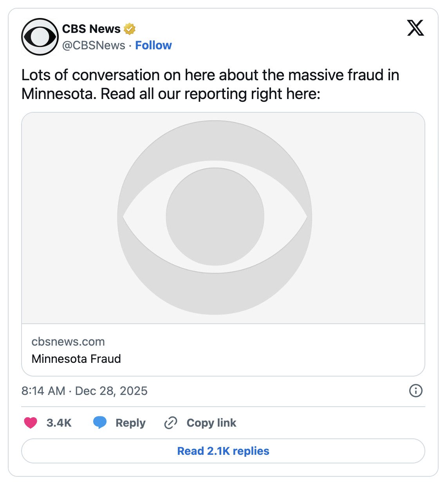Viewport: 448px width, 483px height.
Task: Open the CBS eye preview image
Action: pyautogui.click(x=223, y=218)
